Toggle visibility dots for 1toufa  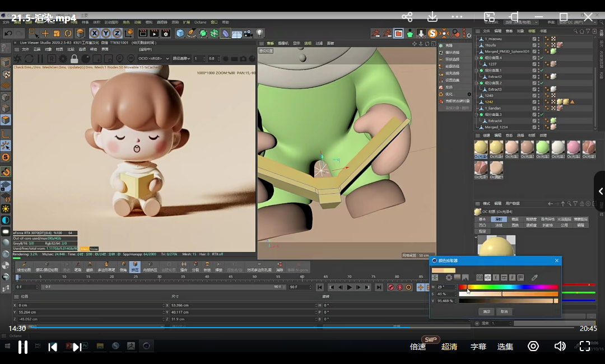(539, 45)
